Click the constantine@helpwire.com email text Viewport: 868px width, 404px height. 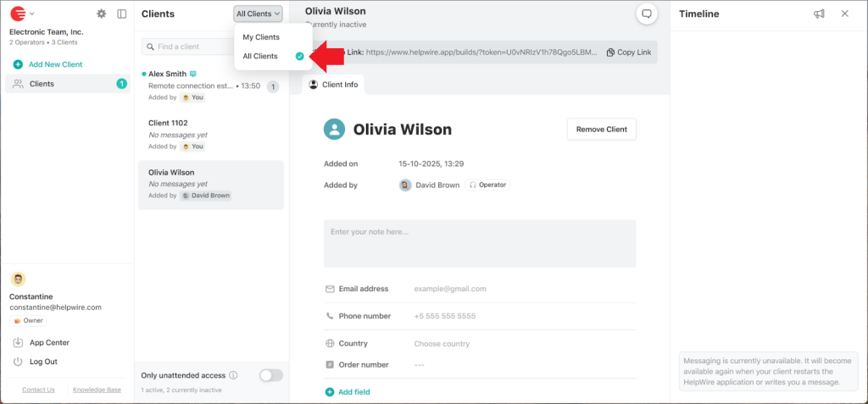55,307
